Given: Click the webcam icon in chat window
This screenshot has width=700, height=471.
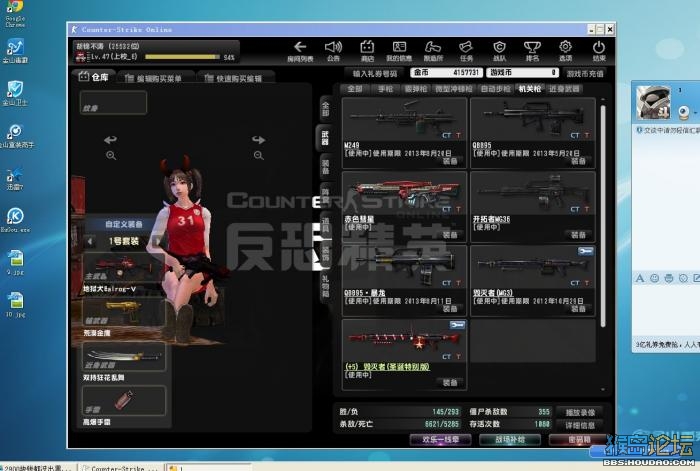Looking at the screenshot, I should tap(683, 112).
